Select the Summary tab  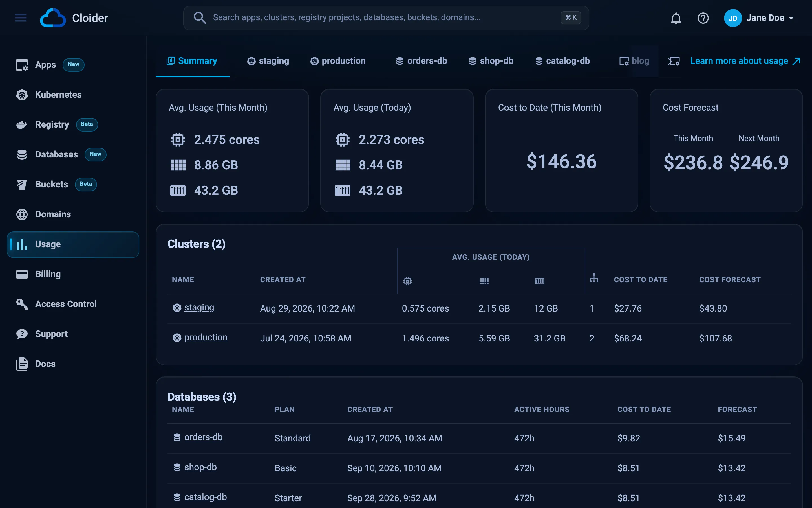[192, 61]
